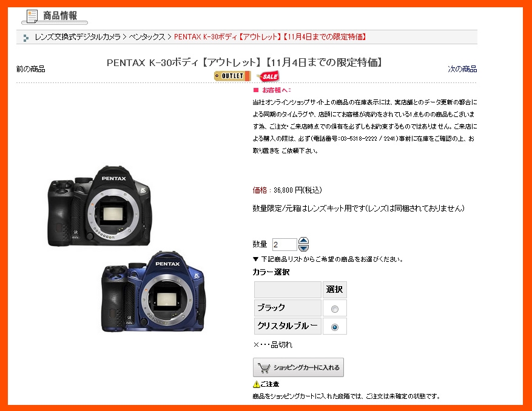This screenshot has width=532, height=411.
Task: Click the breadcrumb arrow icon
Action: [x=26, y=38]
